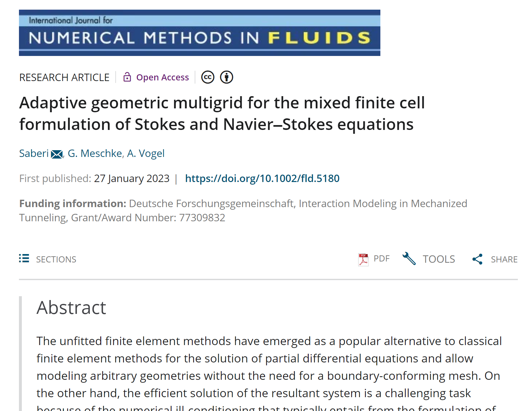Open author G. Meschke's details
532x411 pixels.
pyautogui.click(x=95, y=153)
